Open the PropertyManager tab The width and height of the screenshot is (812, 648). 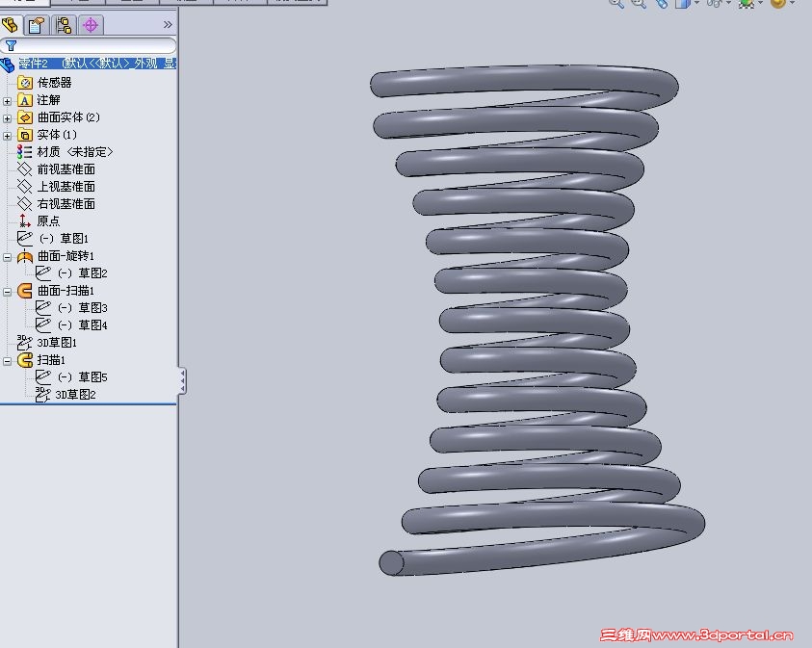(x=37, y=25)
